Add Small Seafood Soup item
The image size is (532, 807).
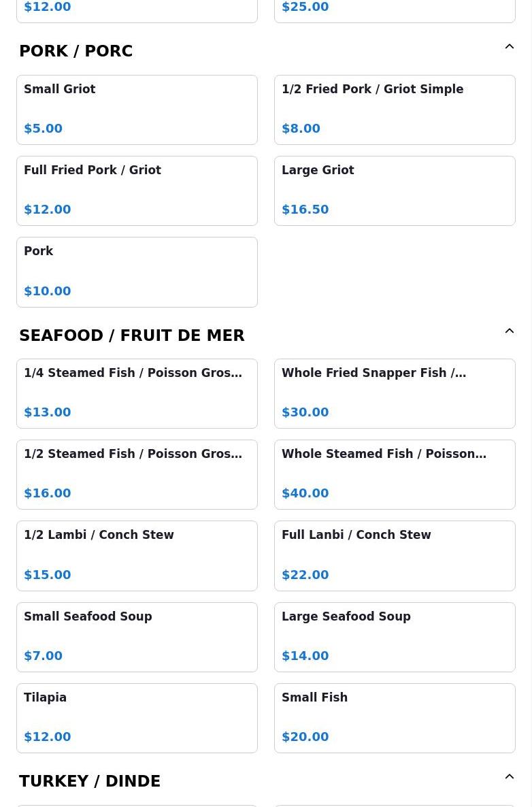point(137,637)
